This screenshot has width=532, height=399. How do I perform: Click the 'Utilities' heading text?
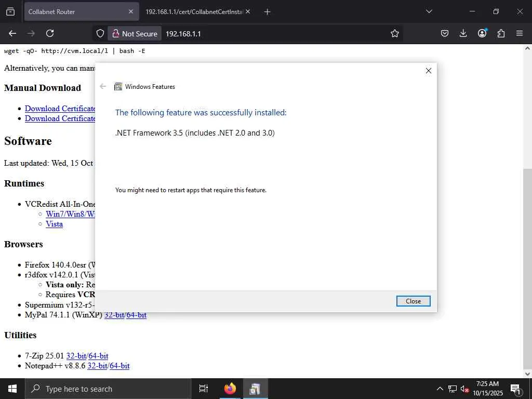tap(20, 335)
